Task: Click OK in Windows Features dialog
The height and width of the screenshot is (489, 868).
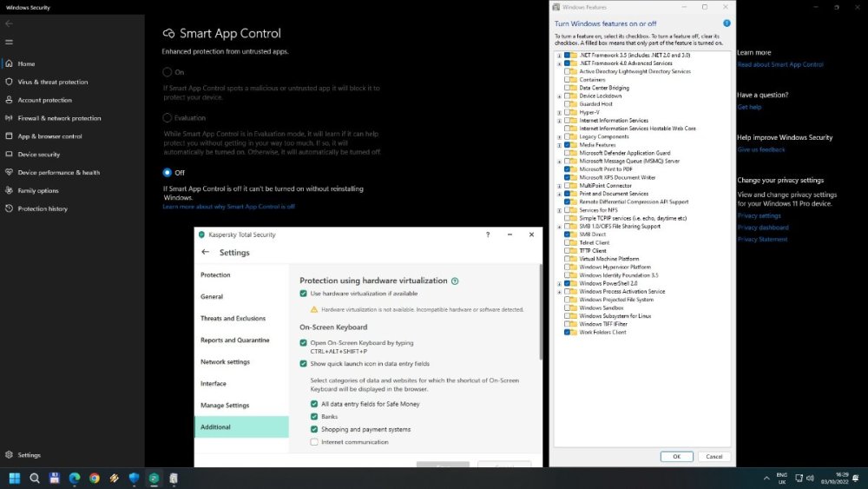Action: (x=676, y=456)
